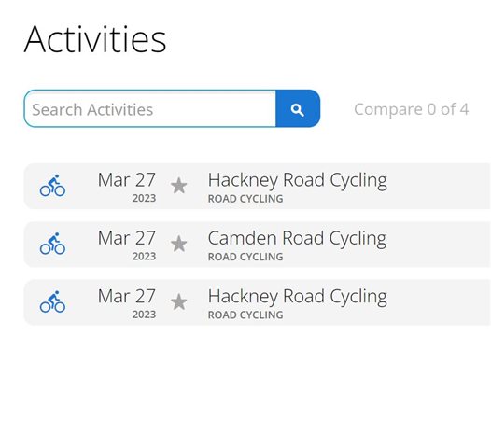Click the Mar 27 date on bottom Hackney row

click(127, 296)
